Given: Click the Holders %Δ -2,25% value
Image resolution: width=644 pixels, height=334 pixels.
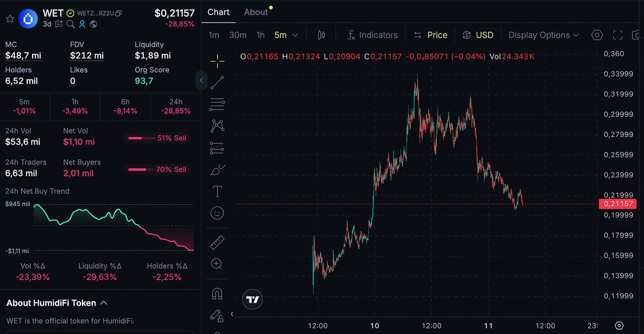Looking at the screenshot, I should pos(167,277).
